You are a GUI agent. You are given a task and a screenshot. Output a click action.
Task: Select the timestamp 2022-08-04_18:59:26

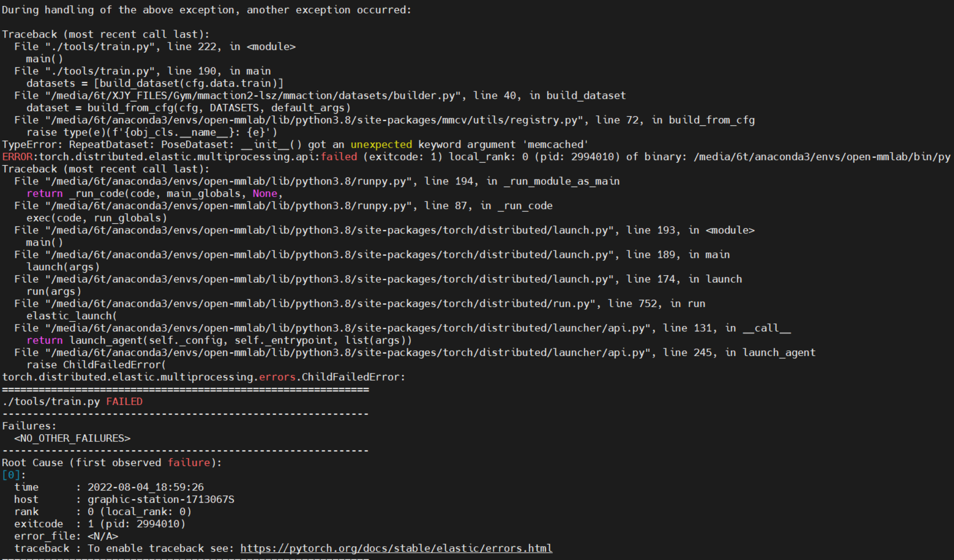click(145, 487)
